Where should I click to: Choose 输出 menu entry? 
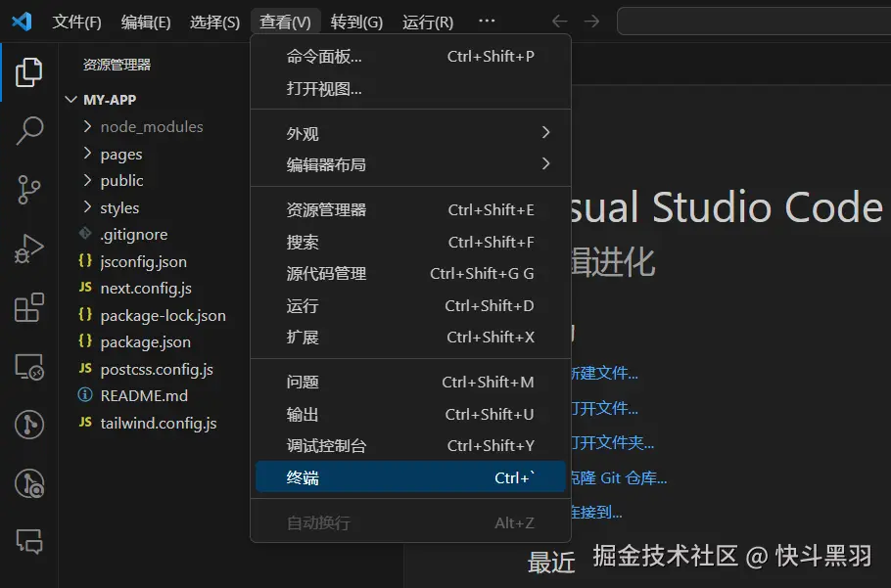(410, 414)
